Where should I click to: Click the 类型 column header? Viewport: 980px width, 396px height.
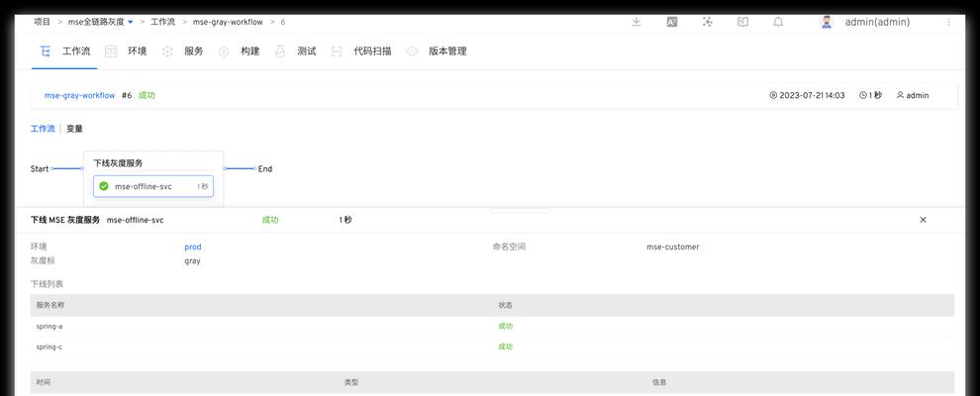[351, 382]
